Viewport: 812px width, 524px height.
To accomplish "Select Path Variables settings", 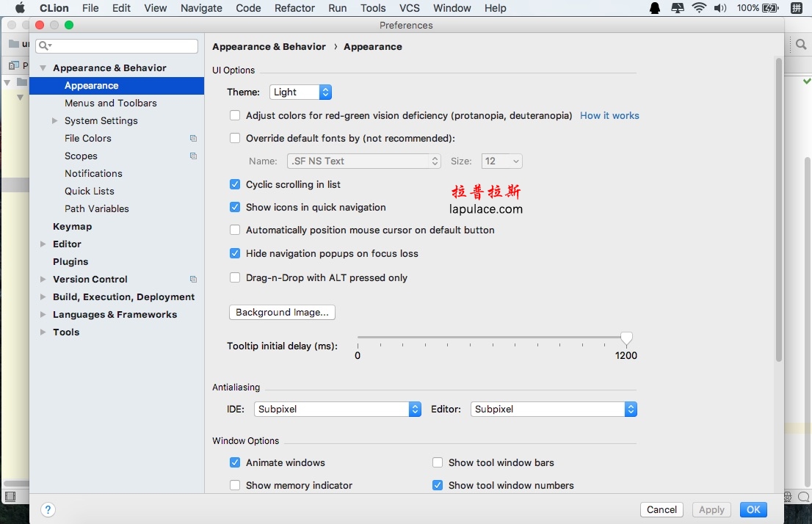I will coord(97,208).
